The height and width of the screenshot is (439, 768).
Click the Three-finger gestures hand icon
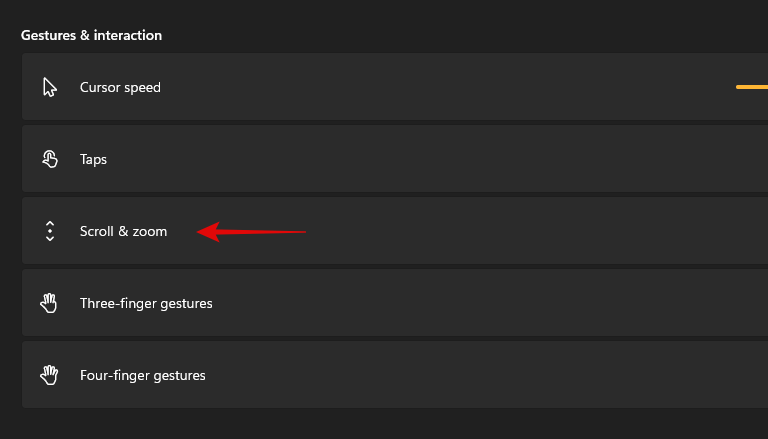click(x=50, y=303)
